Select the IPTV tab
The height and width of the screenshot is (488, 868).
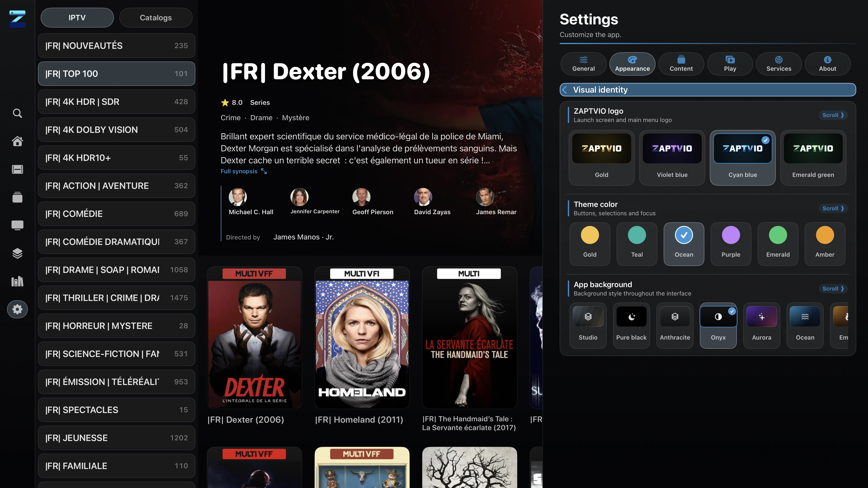coord(77,18)
